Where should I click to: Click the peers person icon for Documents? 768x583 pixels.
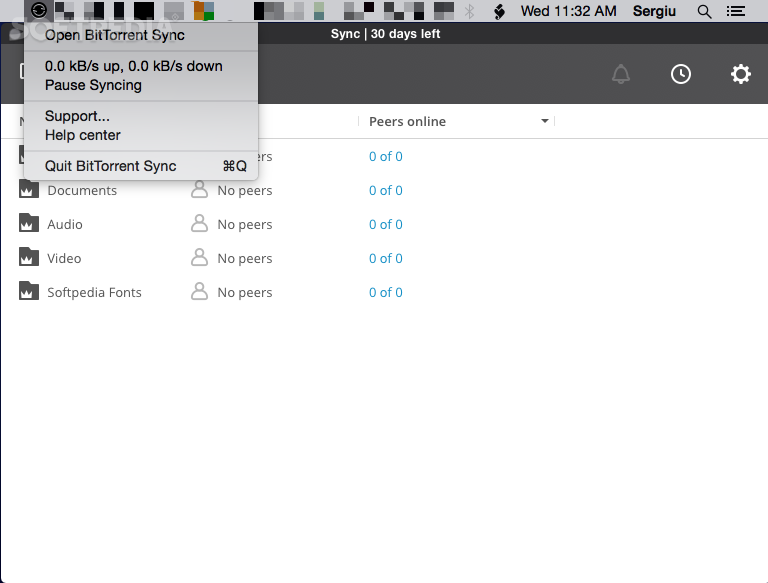200,190
